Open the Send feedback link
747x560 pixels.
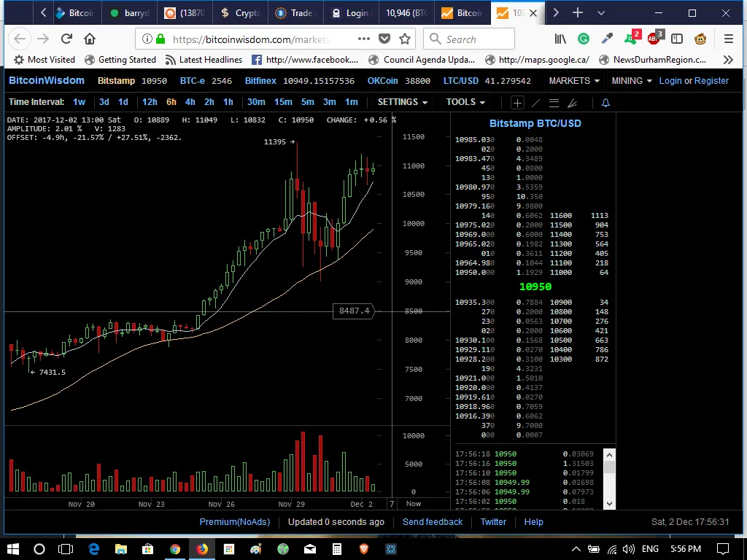tap(433, 522)
